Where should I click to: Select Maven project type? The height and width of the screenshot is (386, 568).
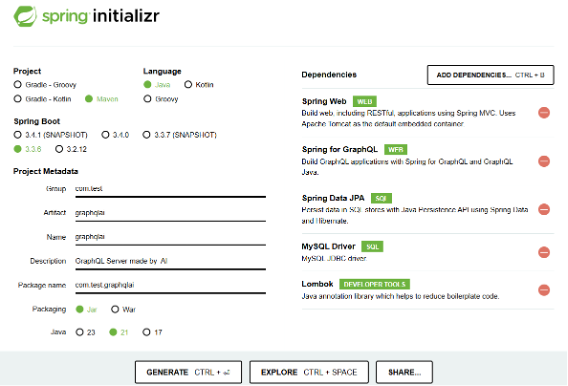click(x=101, y=99)
